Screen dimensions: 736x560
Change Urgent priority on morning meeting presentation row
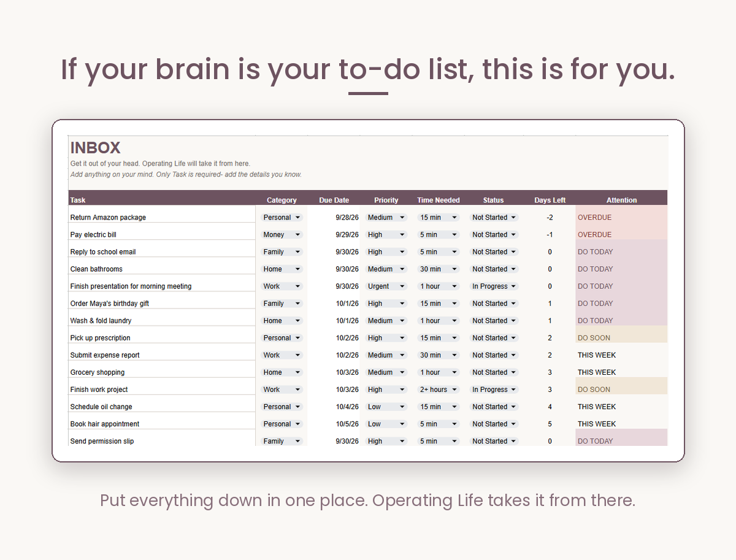click(386, 286)
